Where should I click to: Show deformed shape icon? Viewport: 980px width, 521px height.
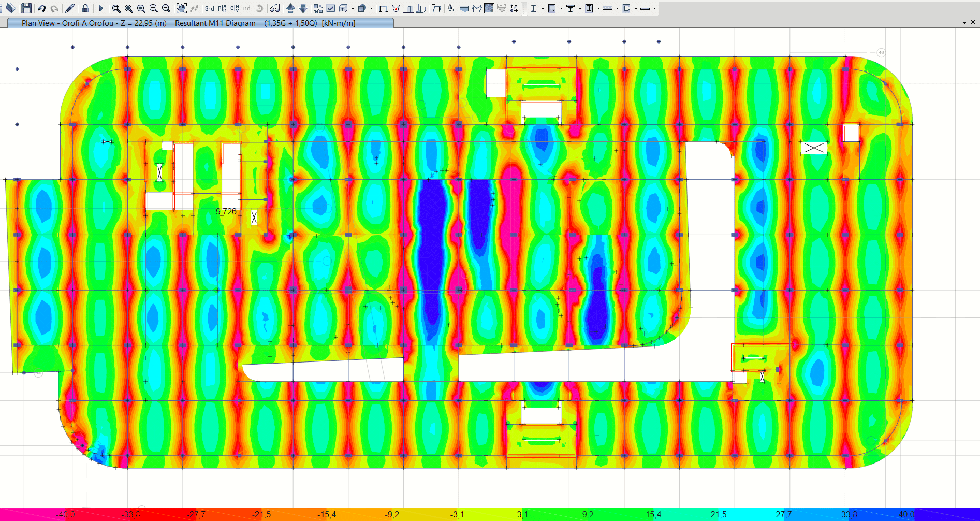(436, 8)
